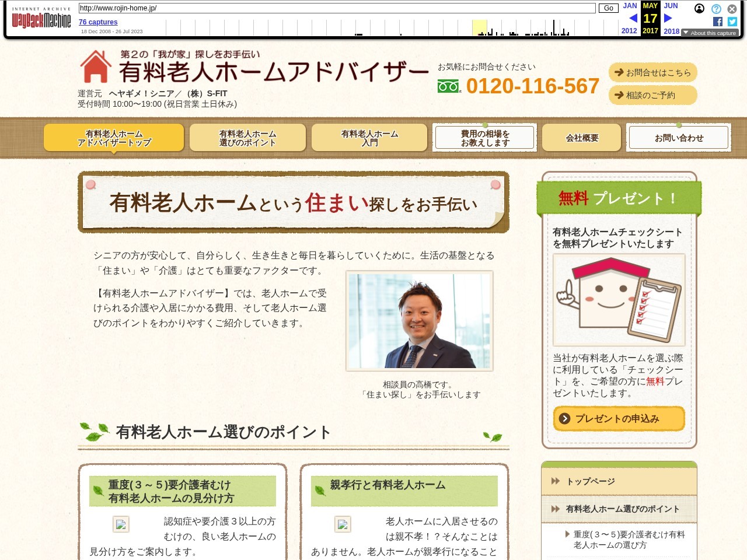Image resolution: width=747 pixels, height=560 pixels.
Task: Open the Wayback help question icon
Action: pos(716,9)
